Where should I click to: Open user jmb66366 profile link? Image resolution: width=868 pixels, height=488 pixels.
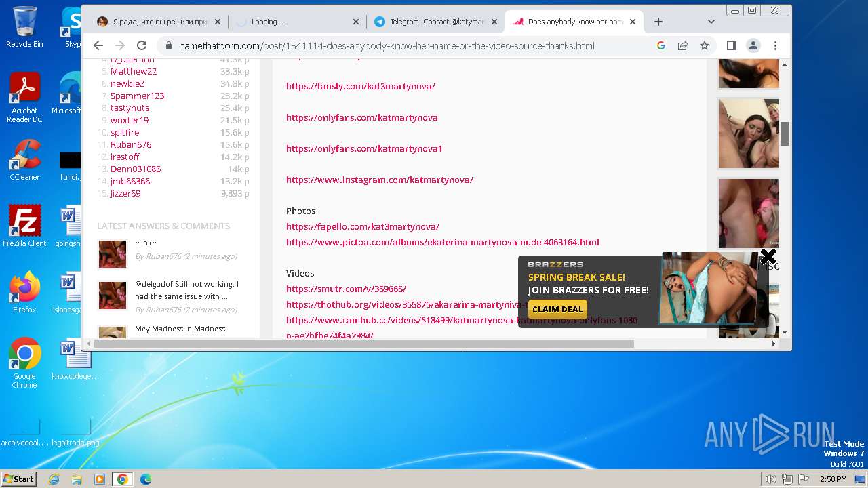130,181
